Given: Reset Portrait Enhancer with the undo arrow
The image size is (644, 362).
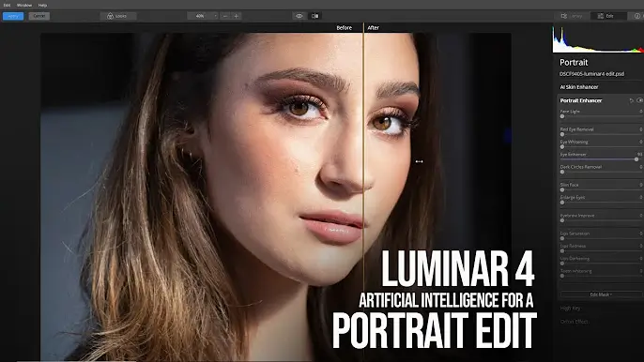Looking at the screenshot, I should tap(632, 100).
